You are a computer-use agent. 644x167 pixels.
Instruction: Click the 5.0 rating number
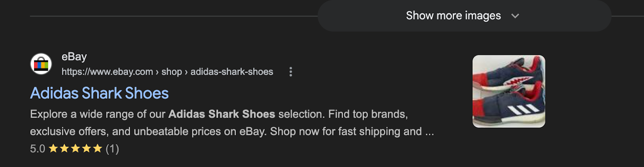(37, 149)
